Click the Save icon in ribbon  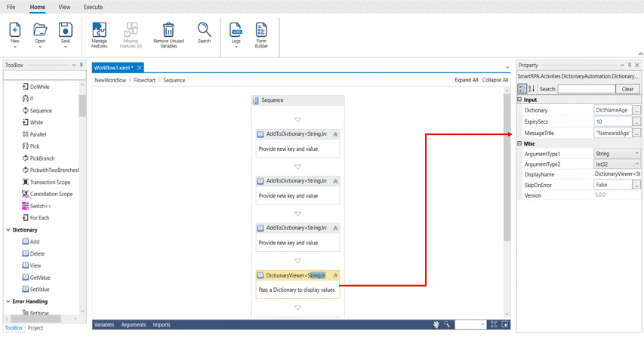[65, 30]
